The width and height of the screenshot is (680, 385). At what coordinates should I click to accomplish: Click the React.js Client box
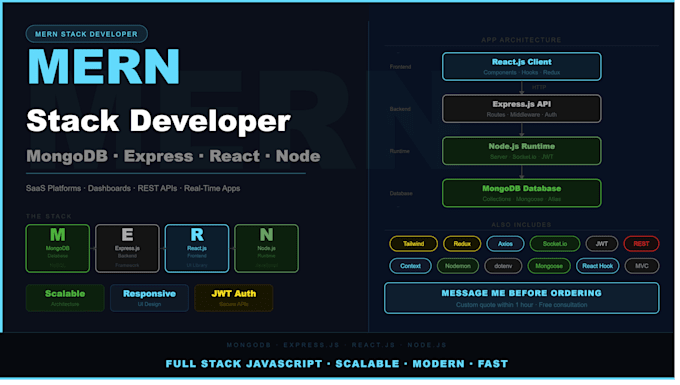pos(522,67)
